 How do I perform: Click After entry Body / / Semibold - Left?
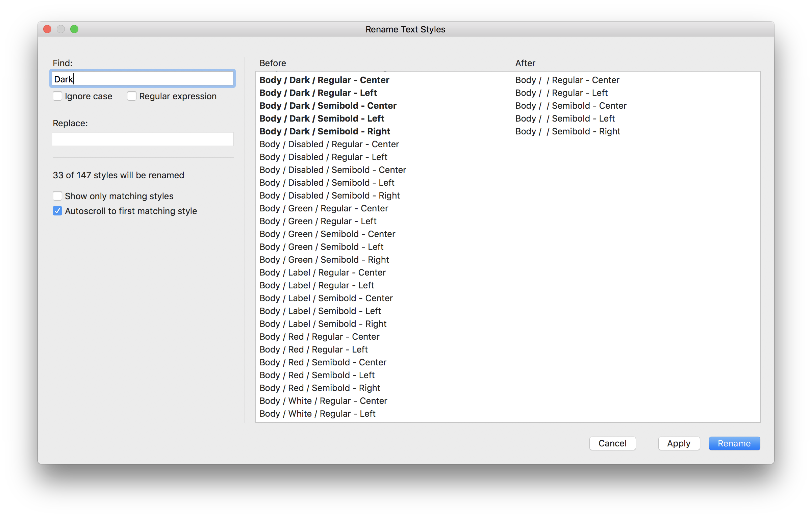tap(565, 119)
